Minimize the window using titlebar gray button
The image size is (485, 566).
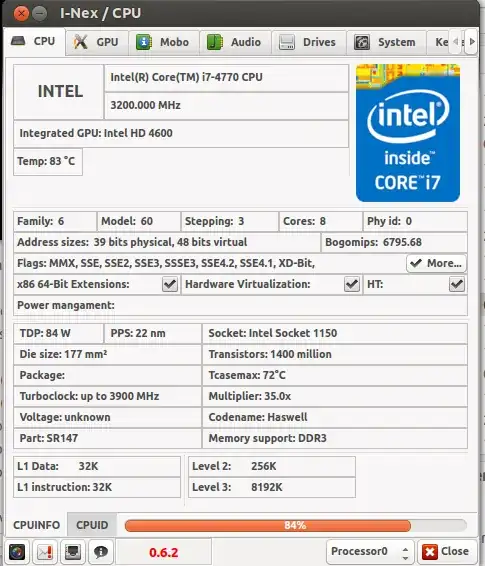coord(40,14)
